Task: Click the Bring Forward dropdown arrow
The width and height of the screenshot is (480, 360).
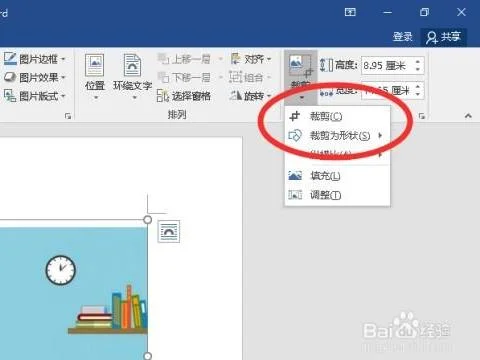Action: tap(220, 59)
